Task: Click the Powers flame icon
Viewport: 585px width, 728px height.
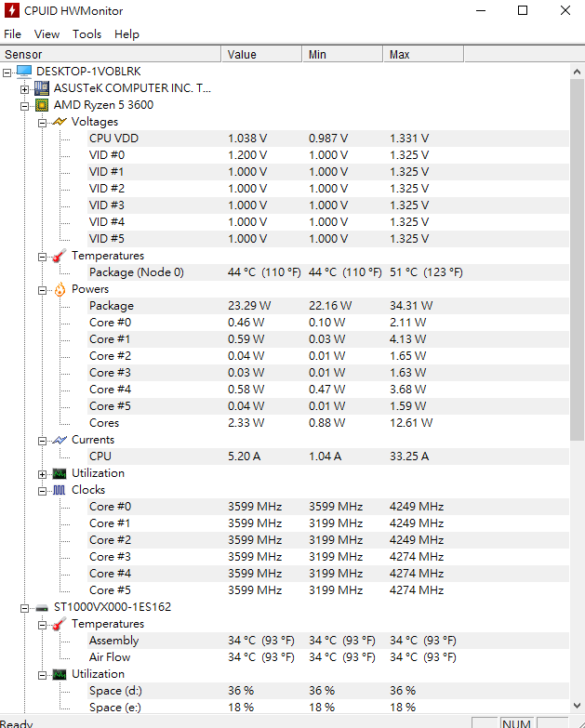Action: (60, 289)
